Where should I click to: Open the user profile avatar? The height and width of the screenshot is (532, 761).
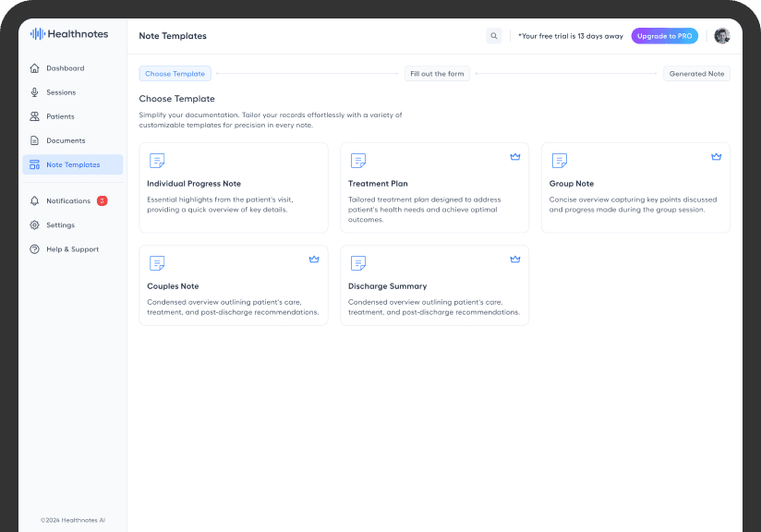pos(721,36)
